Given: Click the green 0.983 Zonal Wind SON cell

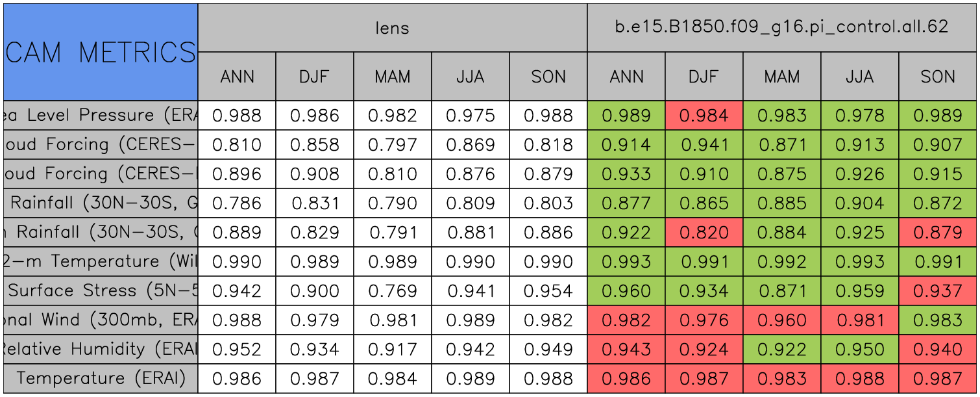Looking at the screenshot, I should [937, 320].
